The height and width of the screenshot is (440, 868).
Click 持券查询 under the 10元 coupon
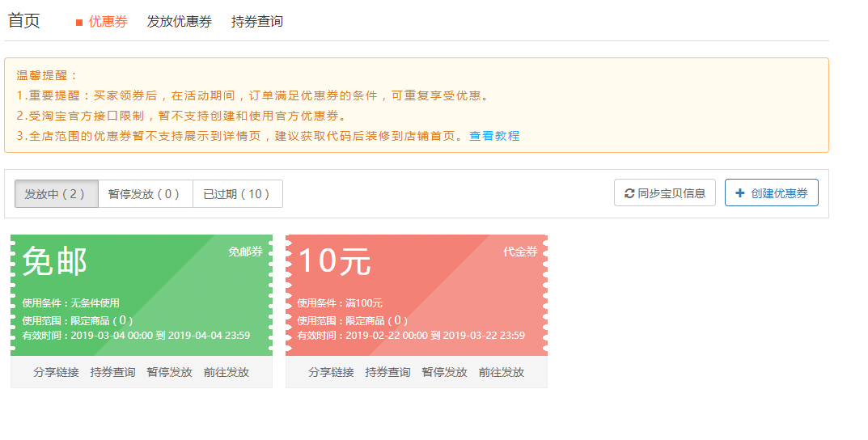coord(388,372)
